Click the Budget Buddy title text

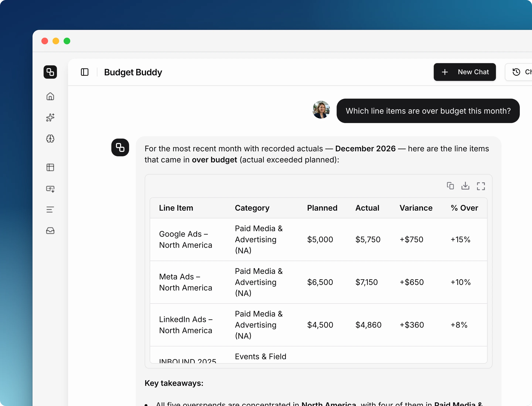pos(133,72)
